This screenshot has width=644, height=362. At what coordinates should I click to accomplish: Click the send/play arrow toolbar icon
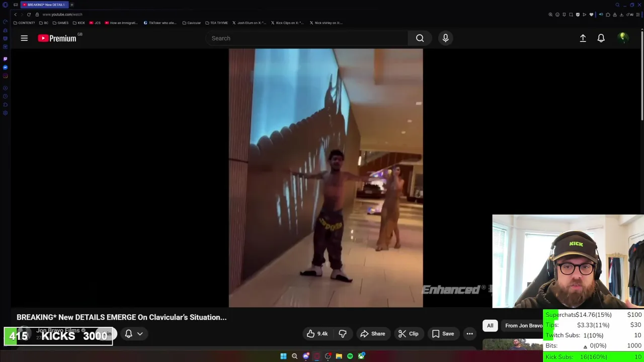(585, 15)
